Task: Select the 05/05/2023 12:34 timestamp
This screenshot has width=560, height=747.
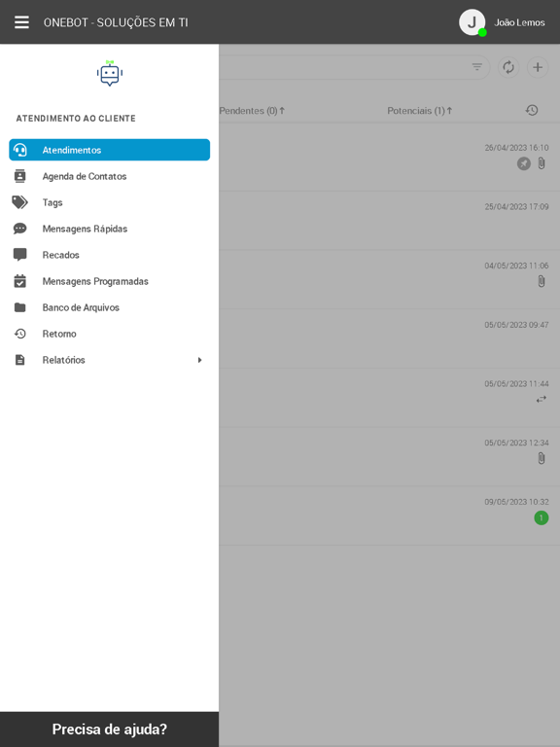Action: [516, 443]
